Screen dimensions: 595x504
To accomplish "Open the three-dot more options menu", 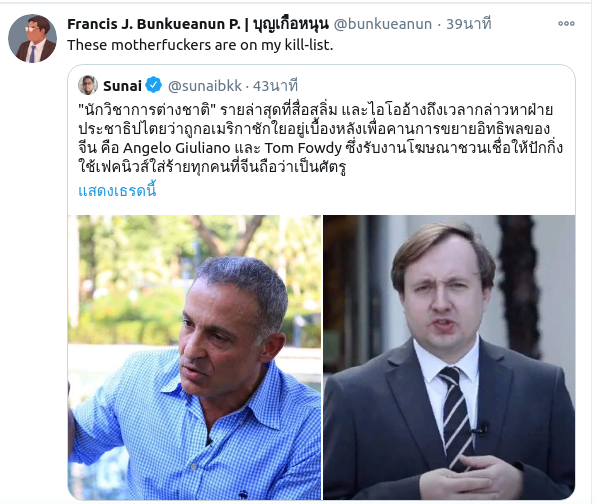I will pos(566,24).
